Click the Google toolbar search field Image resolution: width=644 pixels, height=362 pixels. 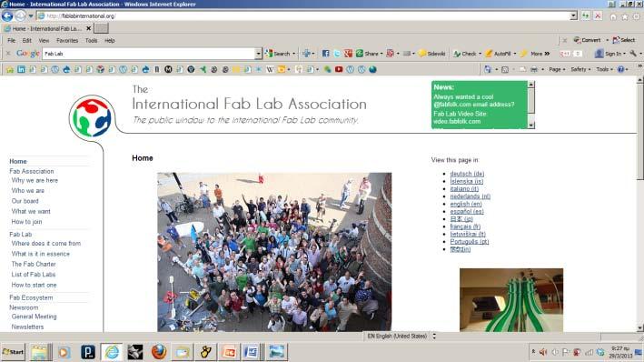pyautogui.click(x=149, y=54)
